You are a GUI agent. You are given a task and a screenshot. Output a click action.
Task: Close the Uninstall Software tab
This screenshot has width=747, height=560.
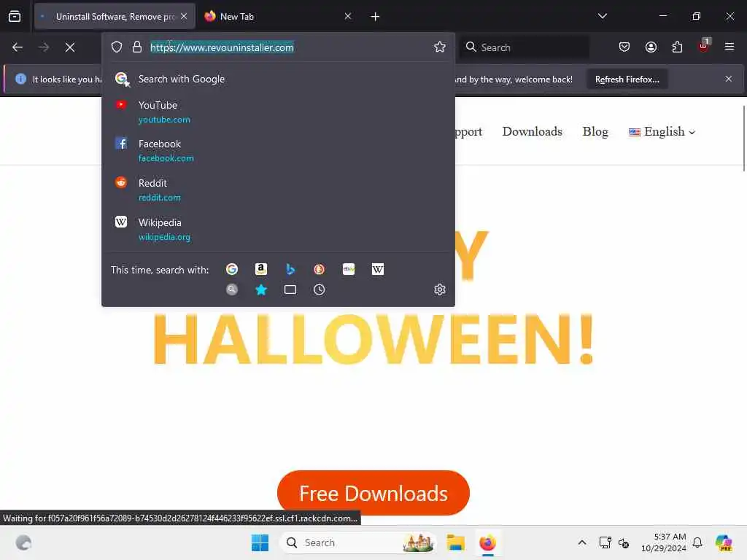[x=184, y=17]
